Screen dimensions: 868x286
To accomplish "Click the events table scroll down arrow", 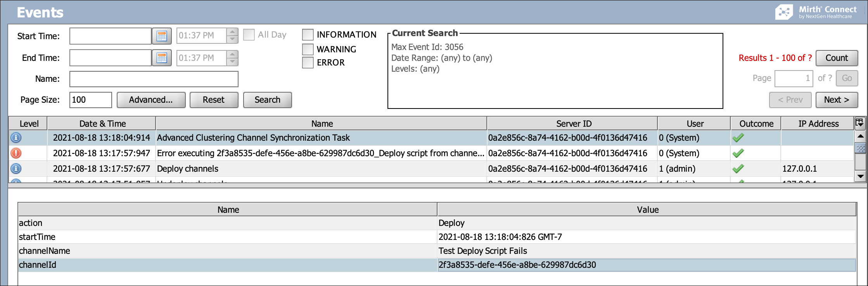I will point(860,176).
